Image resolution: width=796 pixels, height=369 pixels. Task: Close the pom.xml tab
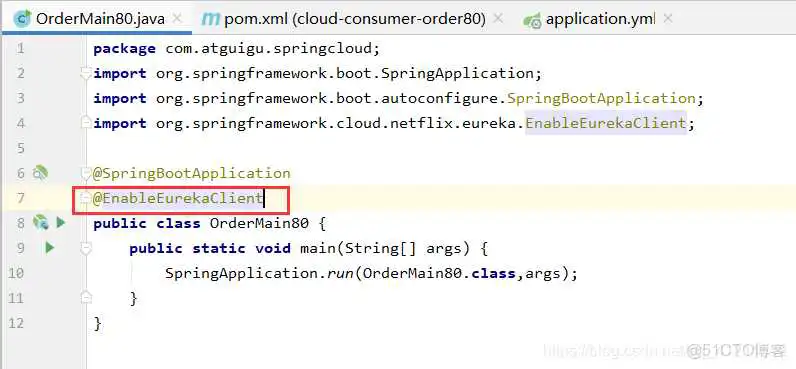click(x=498, y=19)
